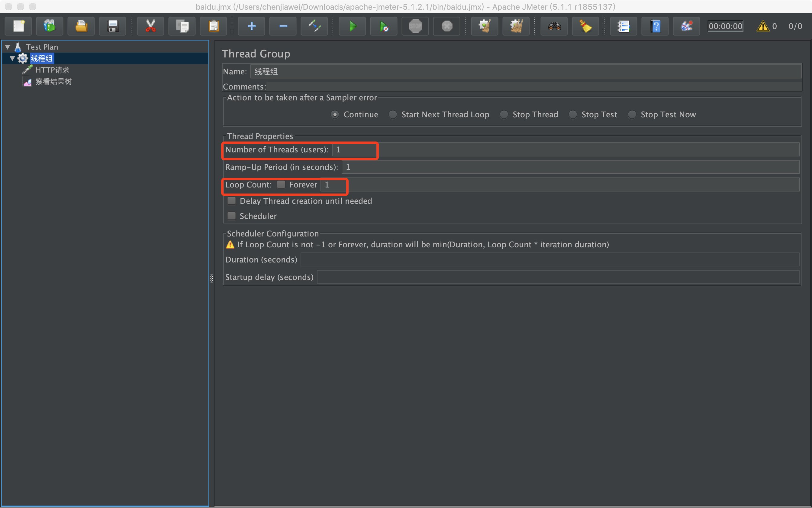
Task: Click the Startup delay (seconds) field
Action: (x=558, y=277)
